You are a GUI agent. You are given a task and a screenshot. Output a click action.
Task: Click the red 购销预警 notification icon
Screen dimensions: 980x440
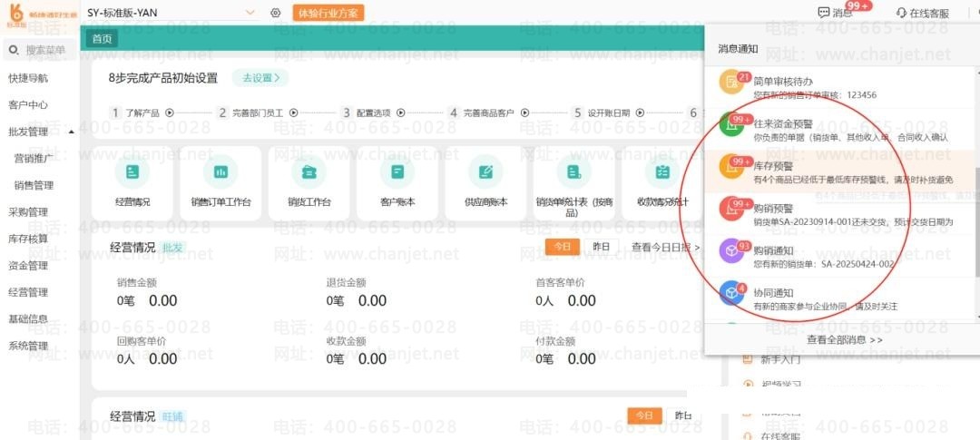point(732,209)
